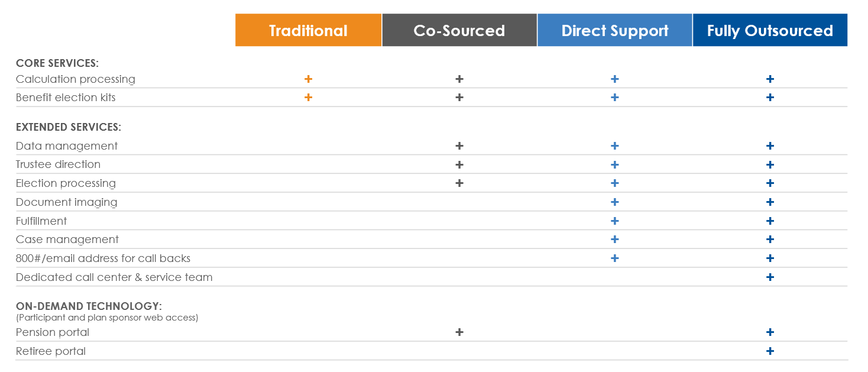
Task: Open the Direct Support column header
Action: (615, 31)
